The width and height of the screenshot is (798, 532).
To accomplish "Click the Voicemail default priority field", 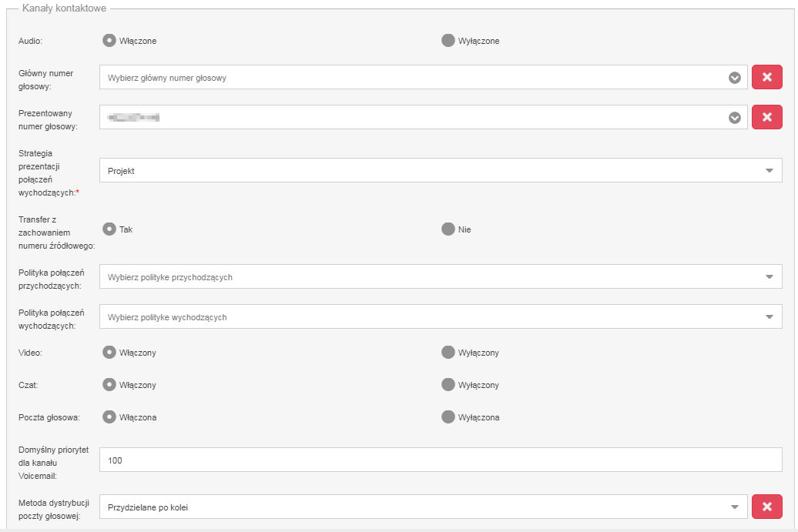I will tap(441, 460).
